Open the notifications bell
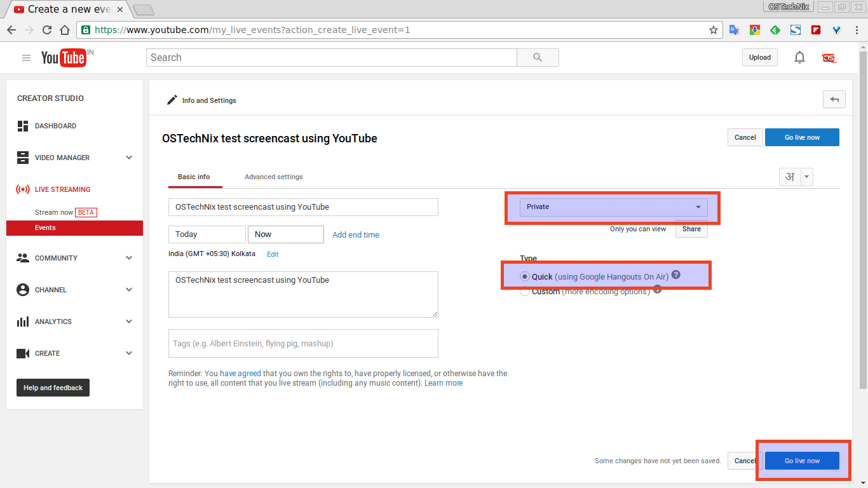The width and height of the screenshot is (868, 488). (799, 57)
